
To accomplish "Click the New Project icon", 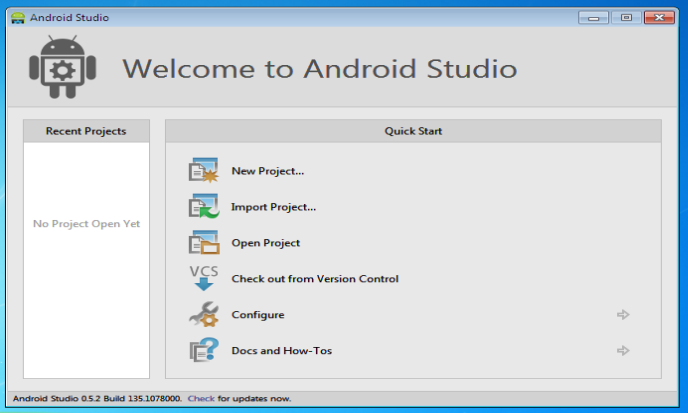I will 204,171.
